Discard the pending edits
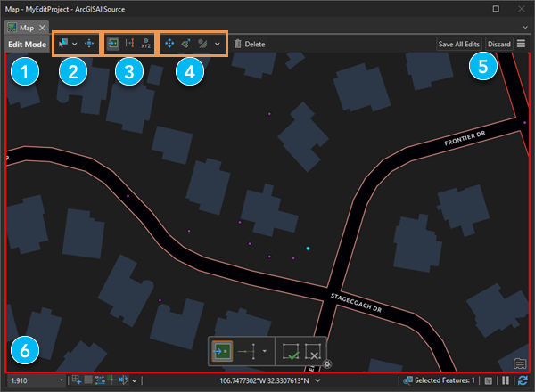This screenshot has height=392, width=535. point(498,43)
